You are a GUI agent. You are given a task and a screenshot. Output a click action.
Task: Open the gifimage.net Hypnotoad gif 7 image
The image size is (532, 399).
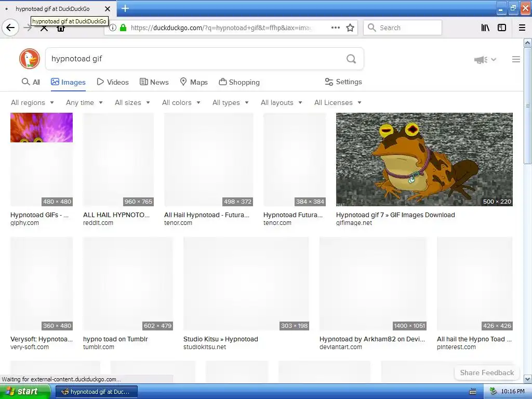point(424,159)
